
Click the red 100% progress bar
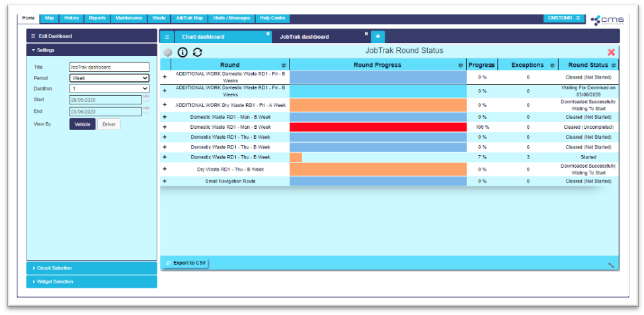pos(378,127)
